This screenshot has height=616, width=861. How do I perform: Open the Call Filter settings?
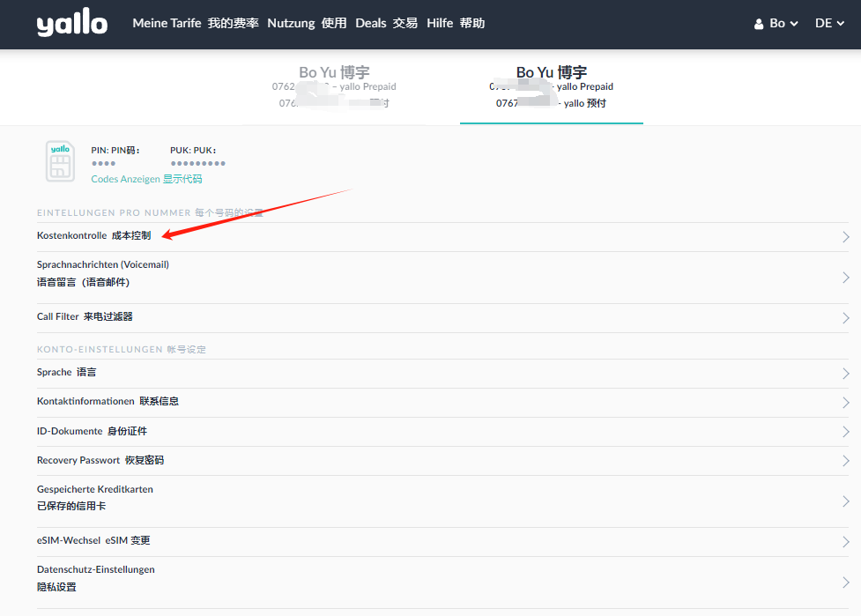coord(442,318)
